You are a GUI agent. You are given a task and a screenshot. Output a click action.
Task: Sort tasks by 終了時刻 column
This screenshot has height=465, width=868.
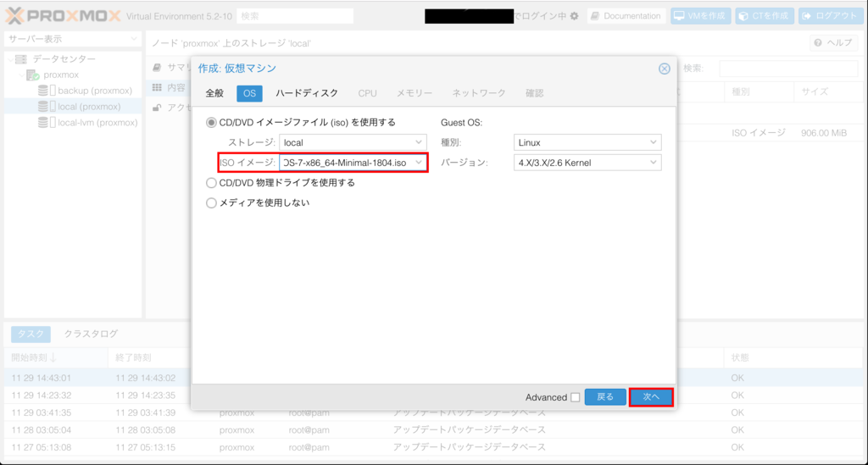click(x=133, y=357)
